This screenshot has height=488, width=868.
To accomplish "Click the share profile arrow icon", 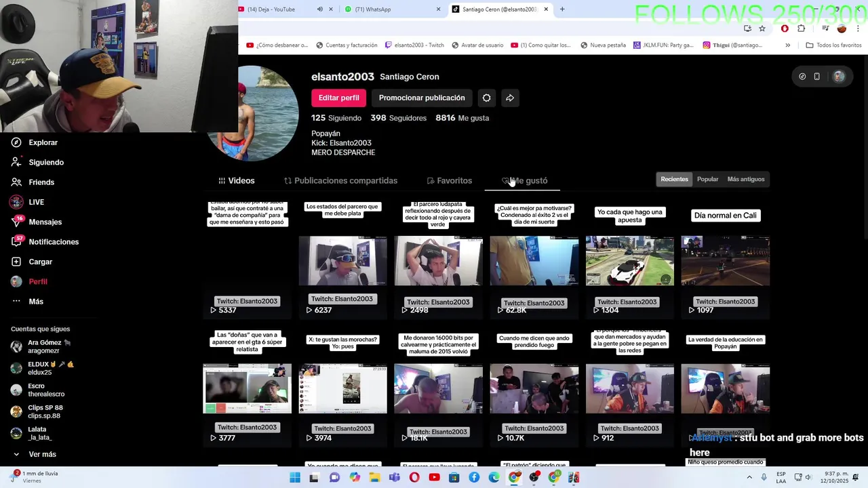I will click(x=510, y=98).
